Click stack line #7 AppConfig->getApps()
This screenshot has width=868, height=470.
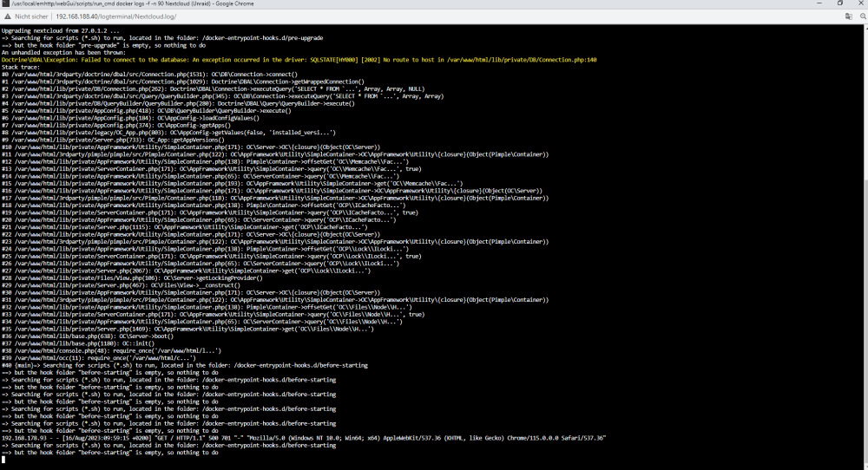[116, 125]
